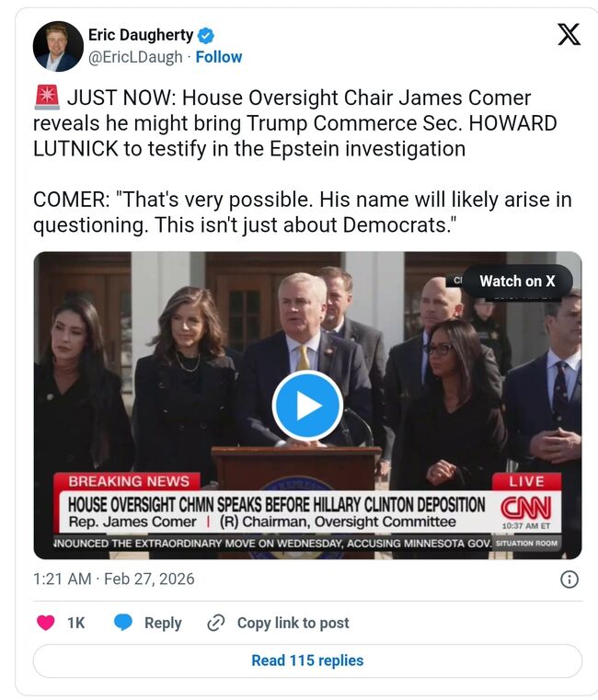Click the chain link copy icon
The width and height of the screenshot is (598, 700).
pos(215,623)
